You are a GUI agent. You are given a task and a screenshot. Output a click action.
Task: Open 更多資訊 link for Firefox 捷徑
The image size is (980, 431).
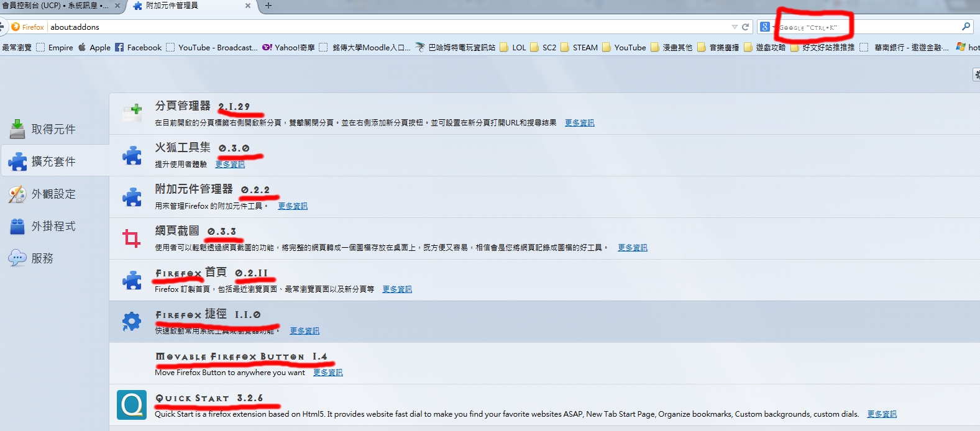click(x=305, y=331)
